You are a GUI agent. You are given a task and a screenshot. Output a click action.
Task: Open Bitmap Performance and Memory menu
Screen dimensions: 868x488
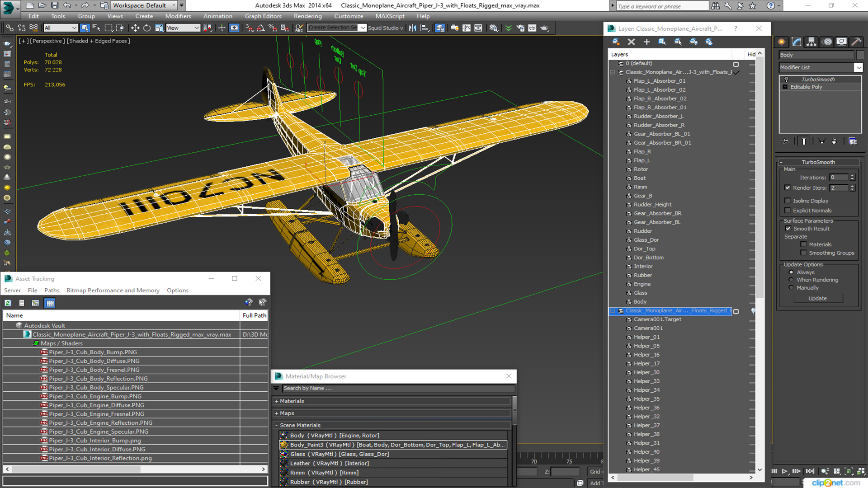click(113, 291)
